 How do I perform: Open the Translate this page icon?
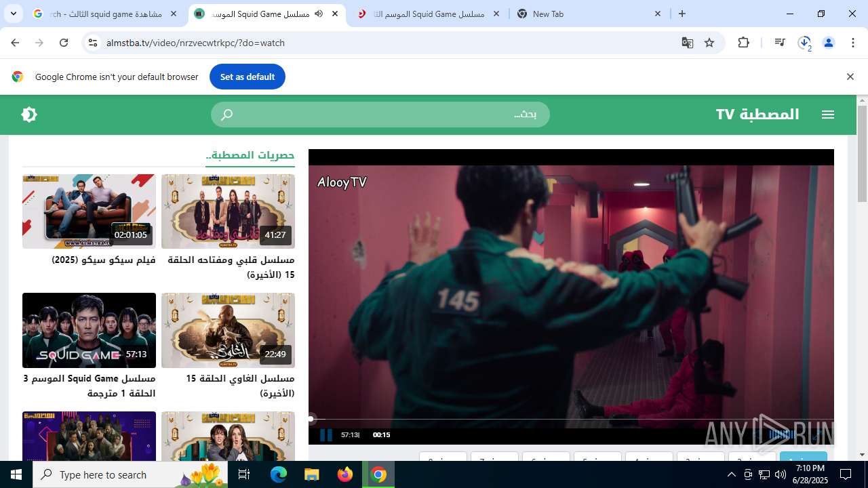click(688, 43)
